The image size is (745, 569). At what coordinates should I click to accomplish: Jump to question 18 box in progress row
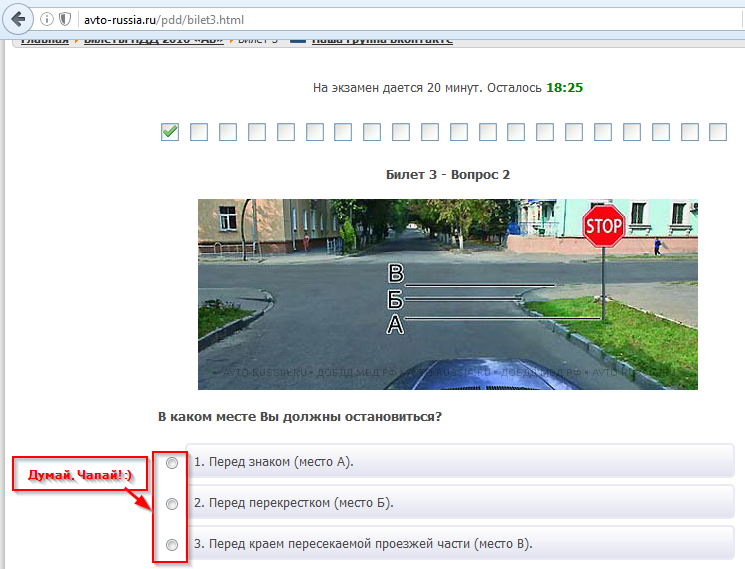pyautogui.click(x=661, y=132)
